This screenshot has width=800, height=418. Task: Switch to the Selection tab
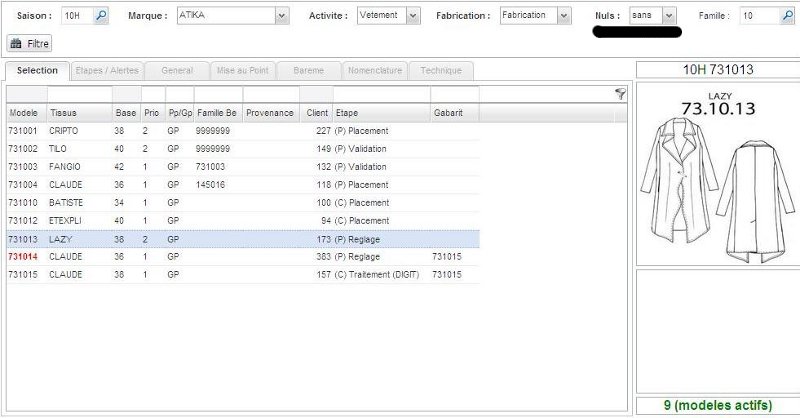point(37,71)
